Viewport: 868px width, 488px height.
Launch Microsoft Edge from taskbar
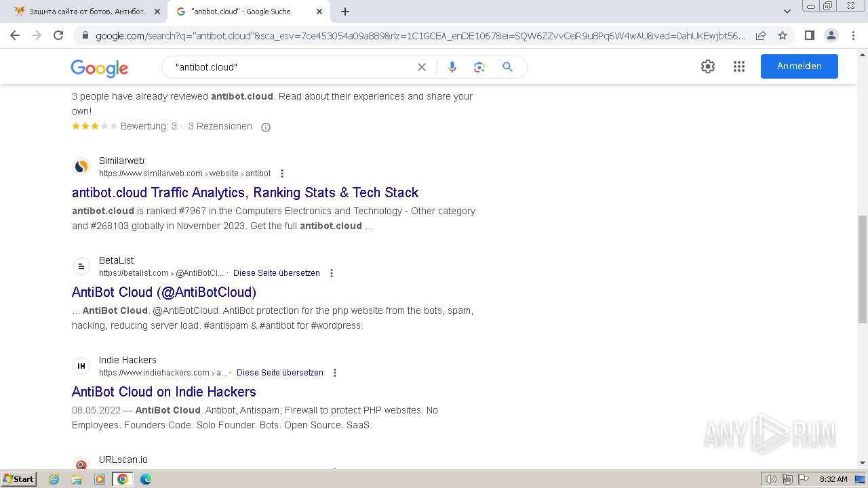[145, 479]
